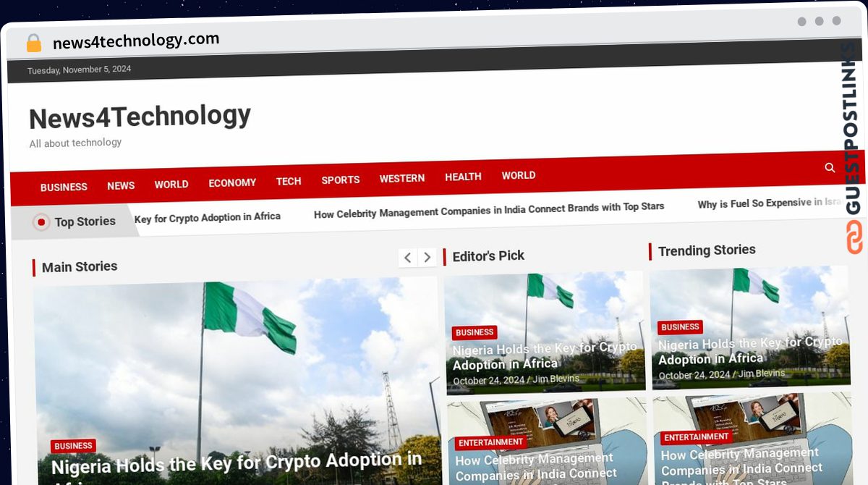The height and width of the screenshot is (485, 868).
Task: Open ticker story about Celebrity Management Companies
Action: (x=489, y=210)
